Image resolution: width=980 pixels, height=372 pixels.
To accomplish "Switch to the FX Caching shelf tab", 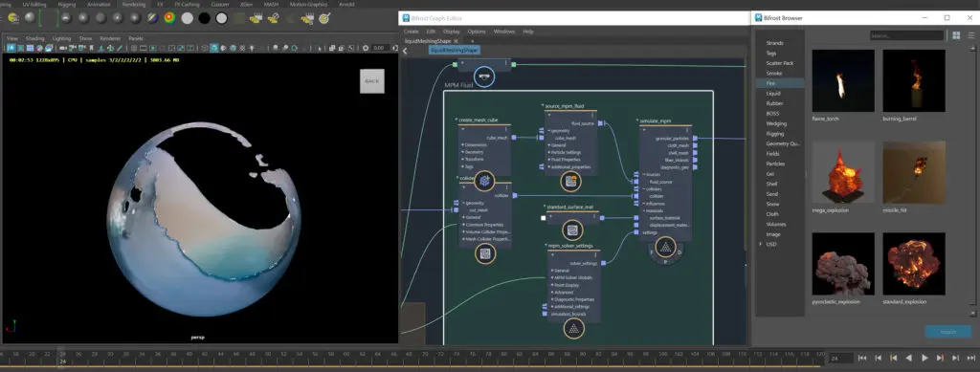I will pyautogui.click(x=186, y=4).
